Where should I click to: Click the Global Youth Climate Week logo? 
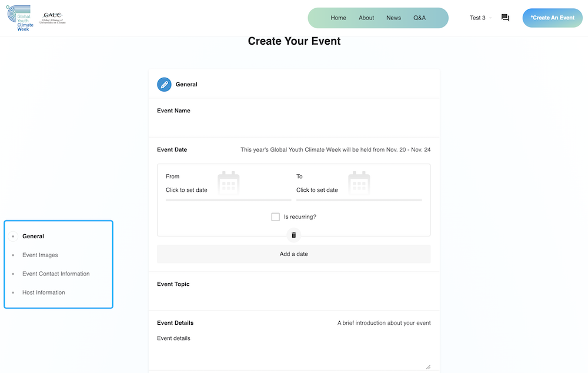20,18
